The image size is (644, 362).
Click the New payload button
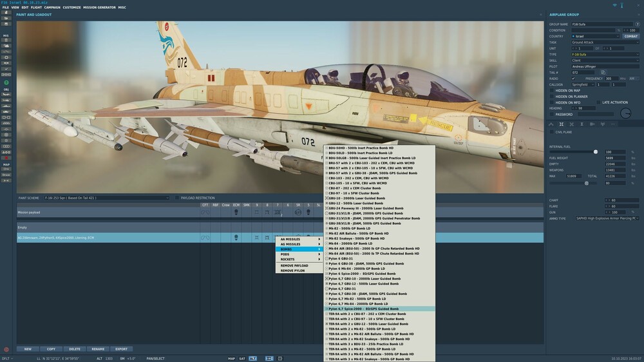[28, 349]
